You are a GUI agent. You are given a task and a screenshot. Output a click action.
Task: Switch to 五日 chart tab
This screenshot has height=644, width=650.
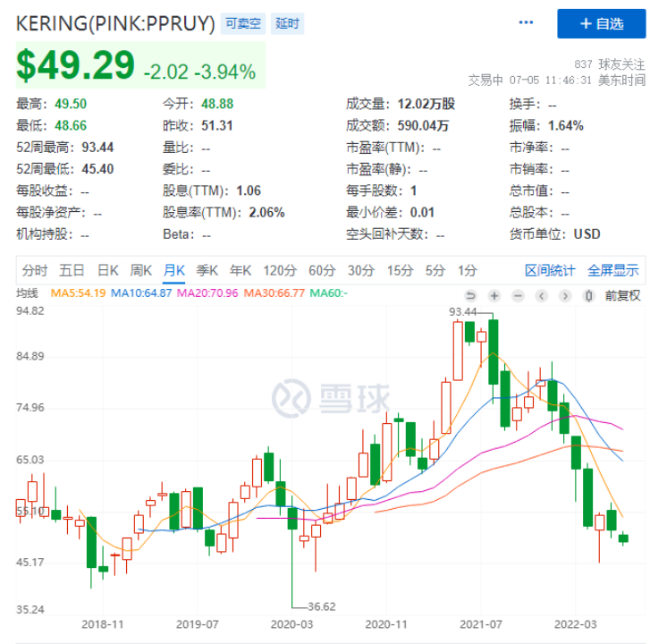click(x=72, y=270)
